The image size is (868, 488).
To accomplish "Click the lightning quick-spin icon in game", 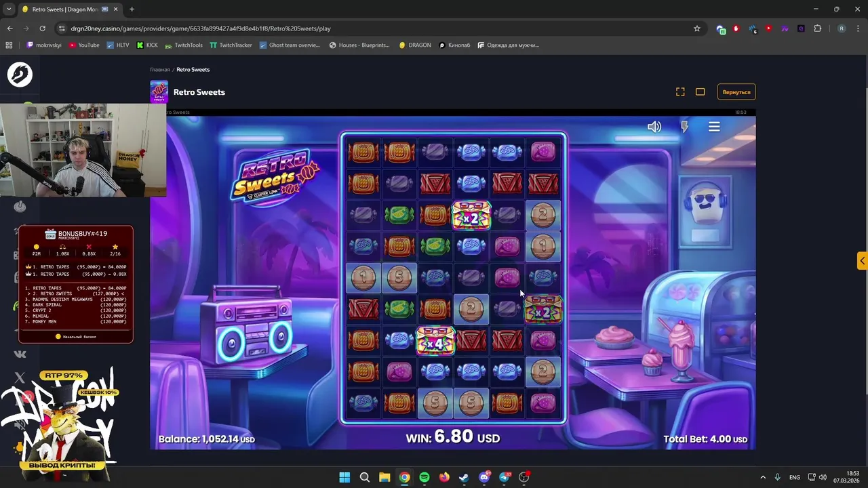I will tap(684, 127).
